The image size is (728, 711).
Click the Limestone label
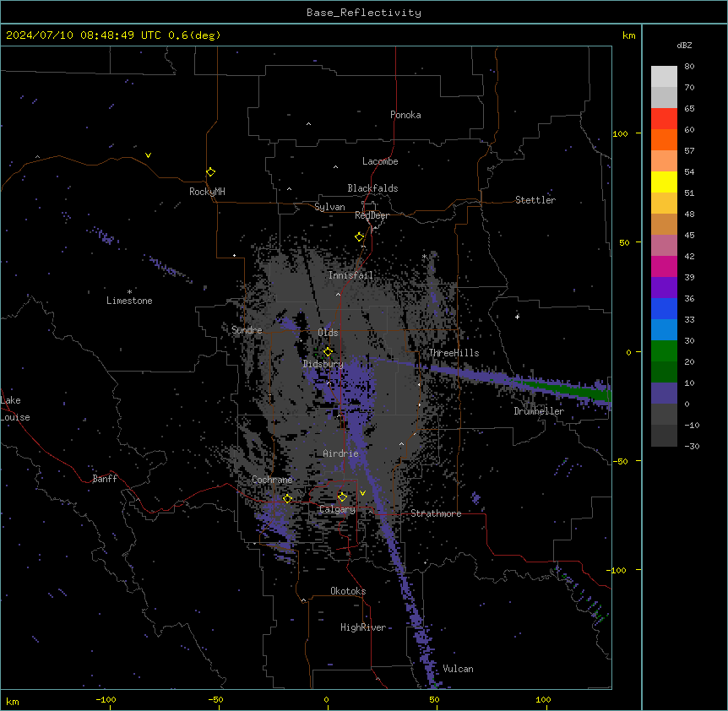tap(129, 301)
